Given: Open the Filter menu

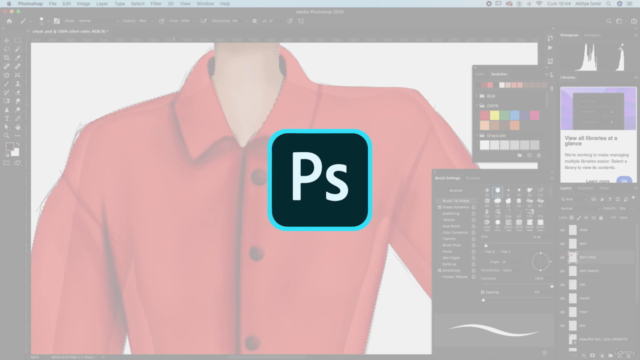Looking at the screenshot, I should (x=156, y=4).
